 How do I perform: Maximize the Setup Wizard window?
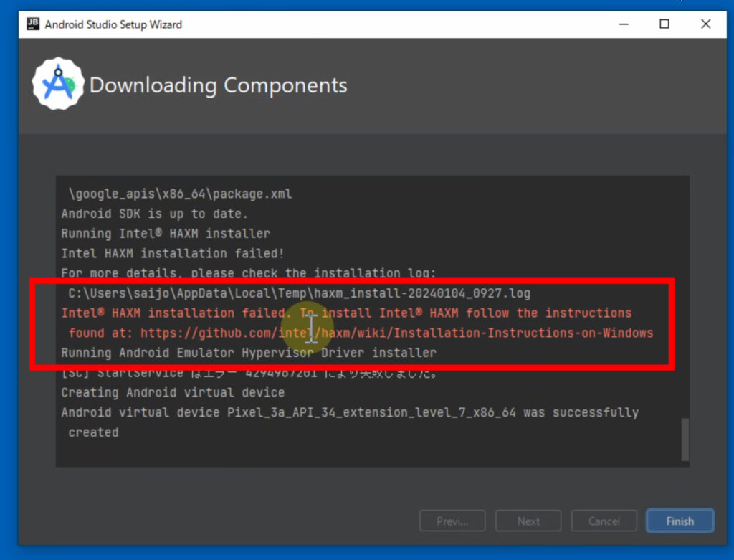click(x=664, y=24)
